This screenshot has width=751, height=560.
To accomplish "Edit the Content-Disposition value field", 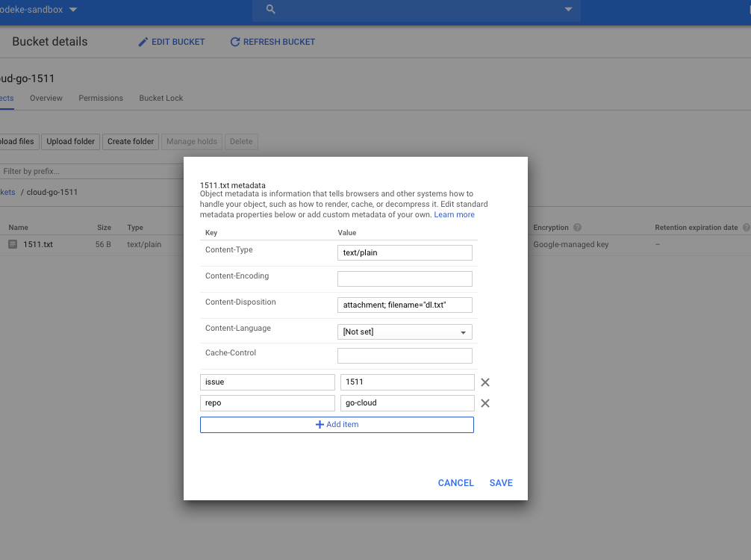I will point(405,305).
